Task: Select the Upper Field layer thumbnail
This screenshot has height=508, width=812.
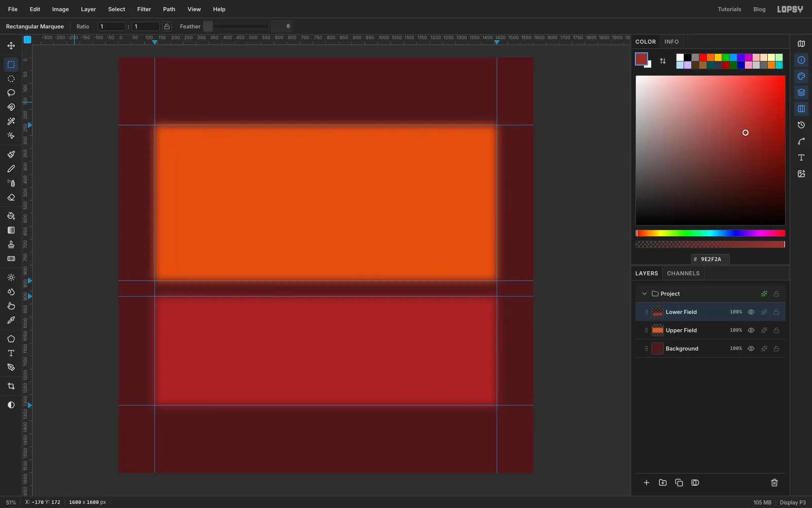Action: 658,330
